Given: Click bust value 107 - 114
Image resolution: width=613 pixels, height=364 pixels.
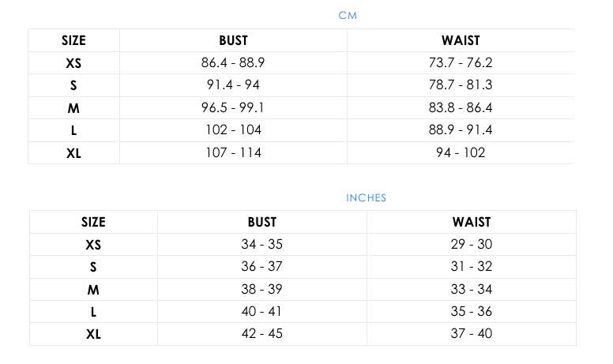Looking at the screenshot, I should [233, 153].
